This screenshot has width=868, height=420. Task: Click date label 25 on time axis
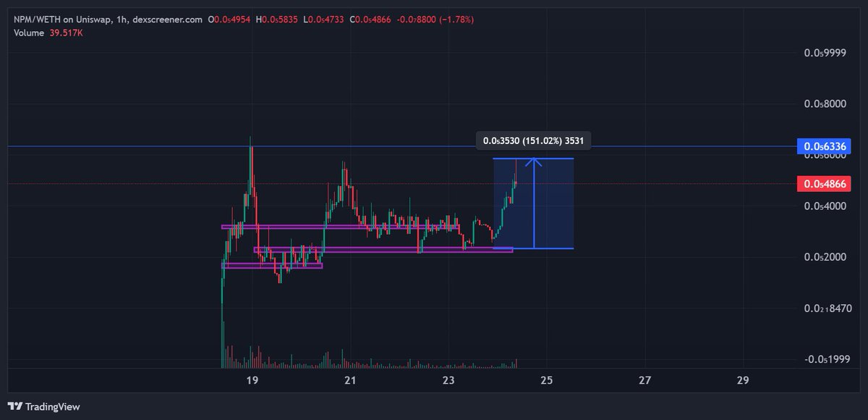click(547, 380)
